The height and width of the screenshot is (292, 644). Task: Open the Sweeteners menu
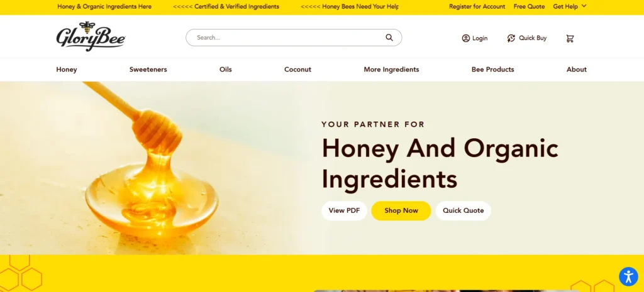[x=148, y=69]
